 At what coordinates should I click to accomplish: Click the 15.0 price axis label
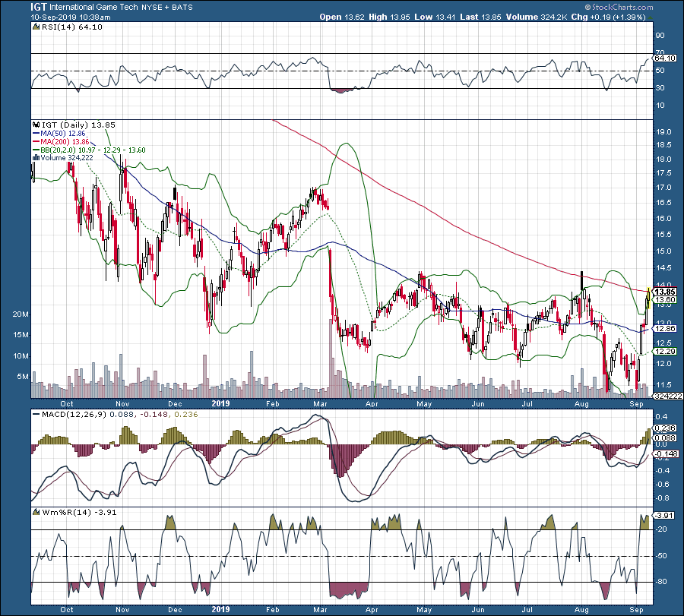663,251
